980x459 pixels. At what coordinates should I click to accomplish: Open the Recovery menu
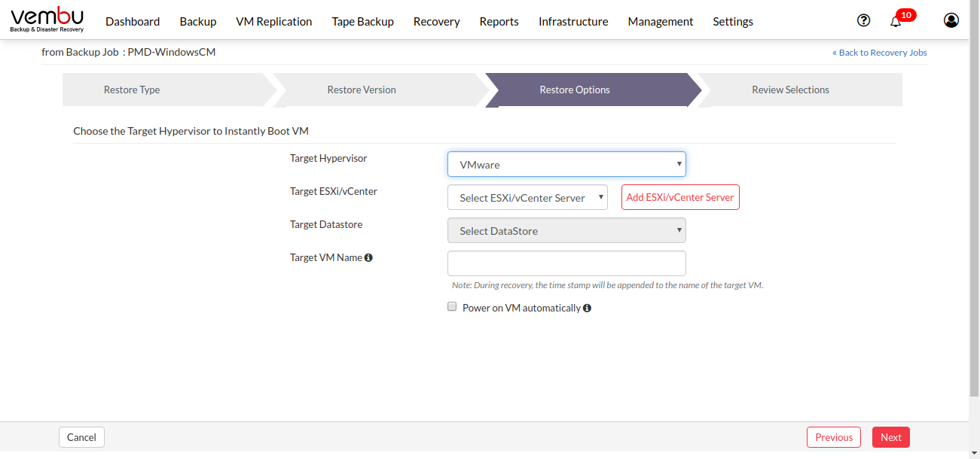pos(437,21)
